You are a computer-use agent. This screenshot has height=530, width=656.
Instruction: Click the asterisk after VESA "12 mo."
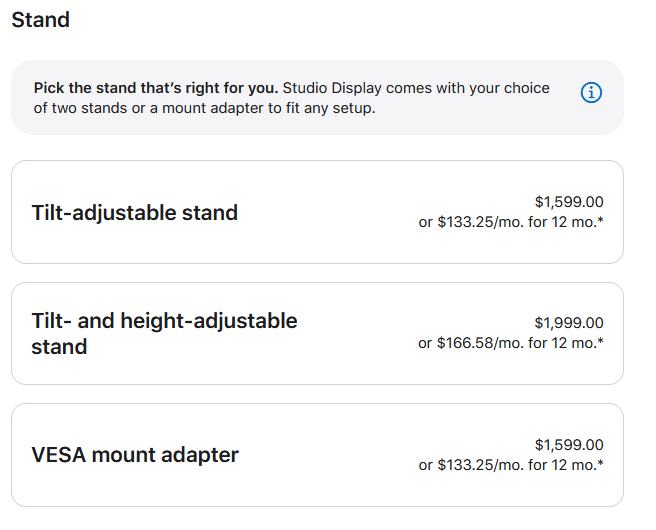[601, 462]
